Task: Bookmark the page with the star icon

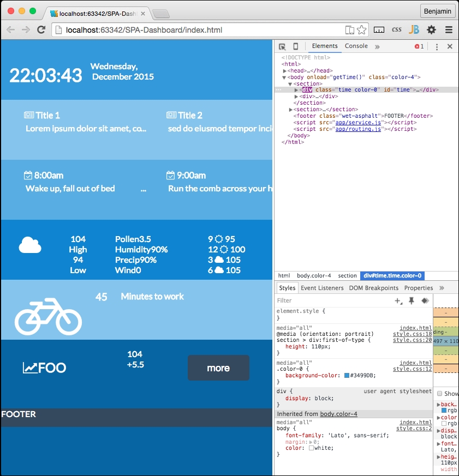Action: [361, 30]
